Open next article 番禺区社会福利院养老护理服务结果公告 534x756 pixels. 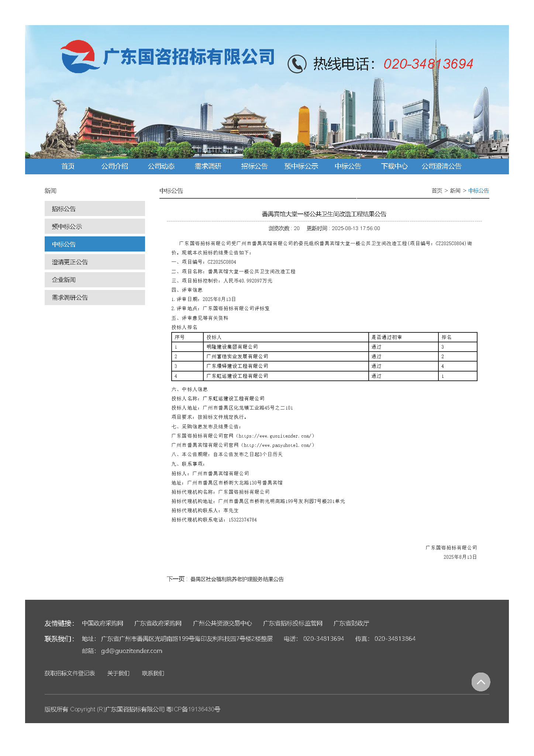(237, 579)
